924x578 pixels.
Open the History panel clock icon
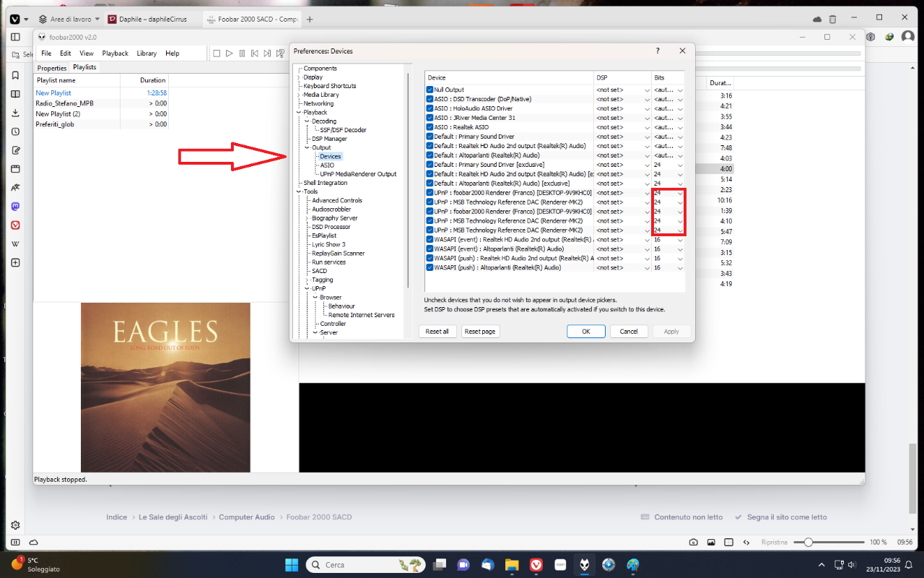point(15,131)
